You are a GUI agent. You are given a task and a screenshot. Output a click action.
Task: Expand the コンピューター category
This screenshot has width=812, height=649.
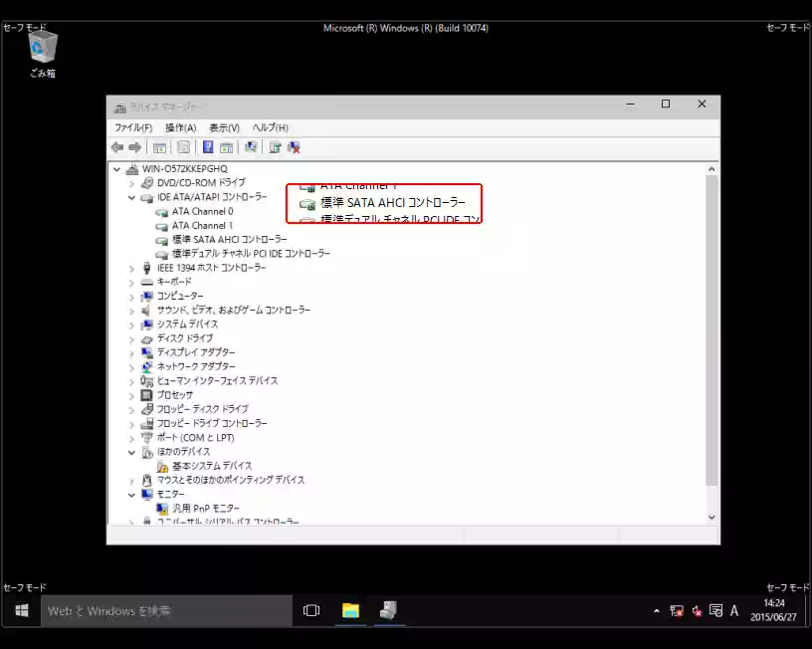pyautogui.click(x=131, y=297)
